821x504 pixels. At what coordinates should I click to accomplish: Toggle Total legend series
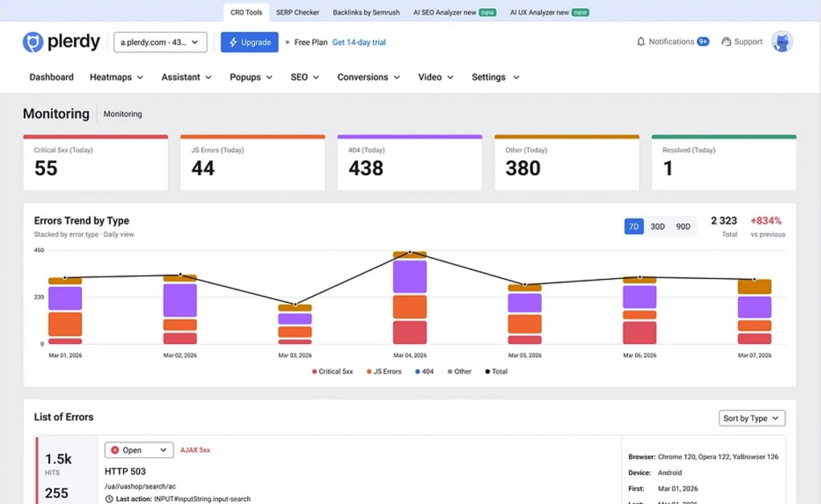(x=496, y=371)
